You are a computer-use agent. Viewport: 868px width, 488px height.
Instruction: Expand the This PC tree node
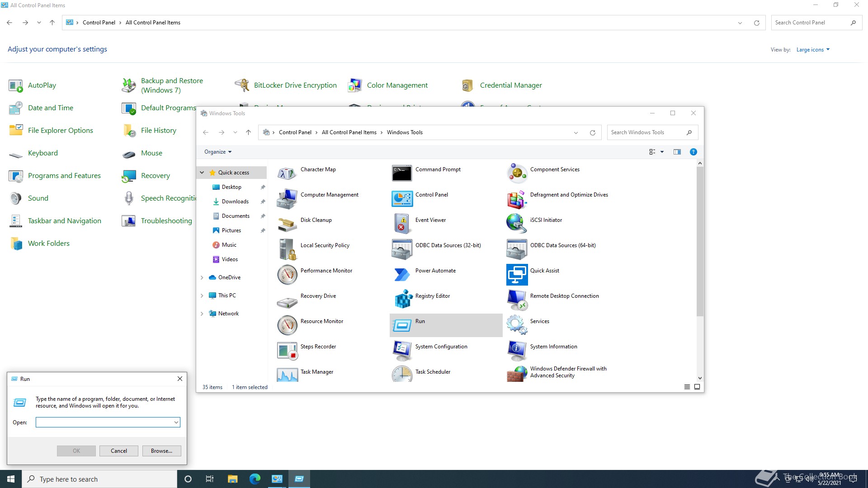tap(202, 296)
